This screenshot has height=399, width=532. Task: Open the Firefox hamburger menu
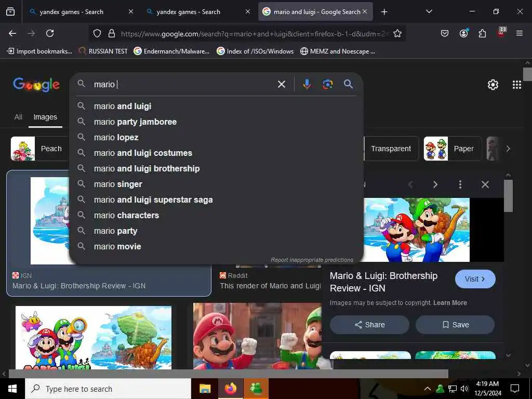click(520, 33)
